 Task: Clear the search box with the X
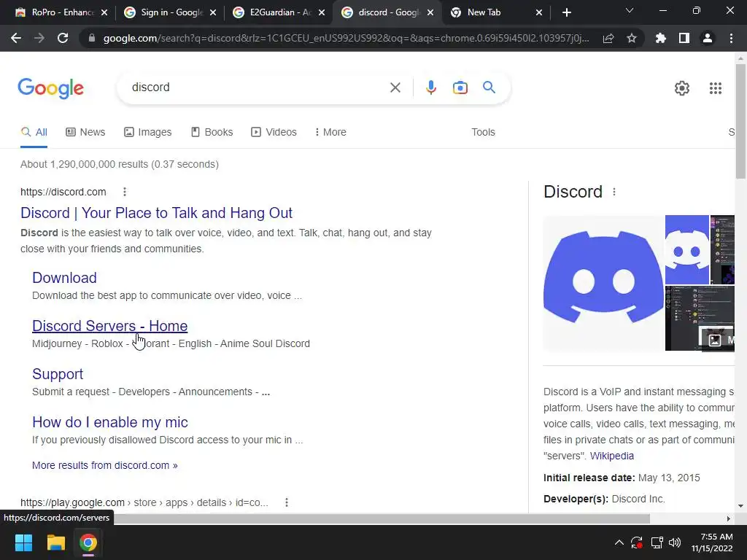395,87
